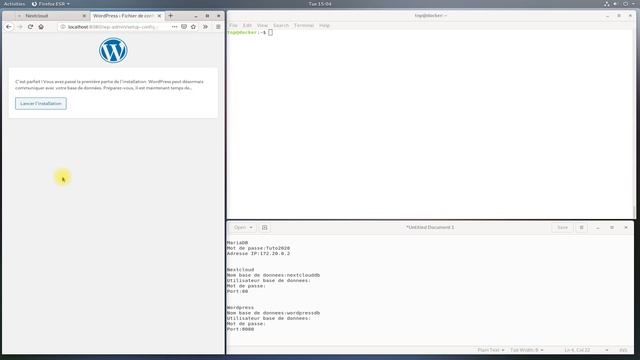Bookmark this page with the star
The width and height of the screenshot is (640, 360).
coord(193,27)
